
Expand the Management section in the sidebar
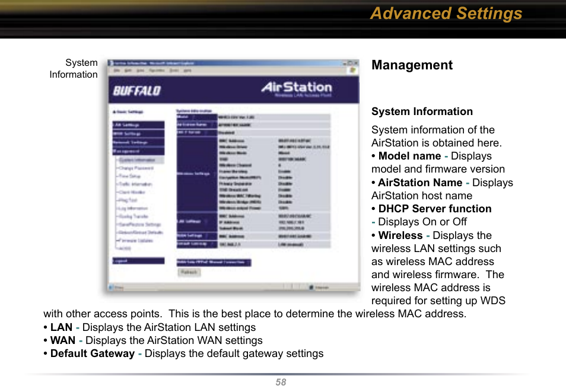pyautogui.click(x=138, y=151)
